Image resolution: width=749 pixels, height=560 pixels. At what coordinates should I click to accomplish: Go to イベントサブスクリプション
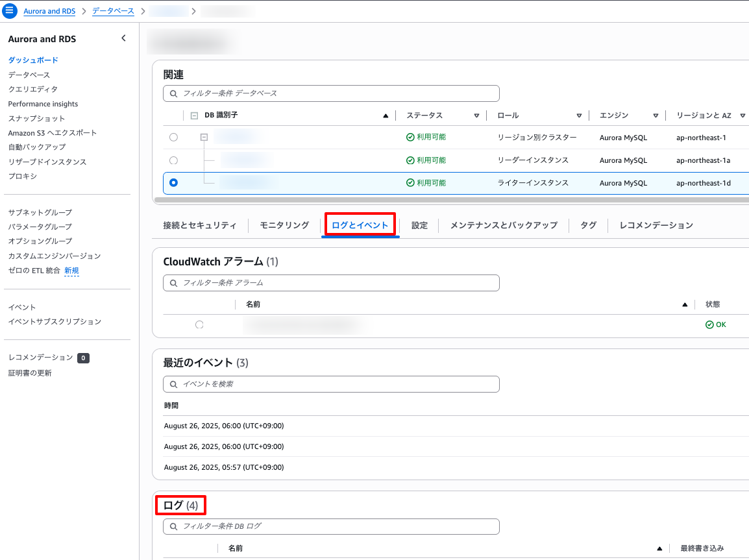55,322
